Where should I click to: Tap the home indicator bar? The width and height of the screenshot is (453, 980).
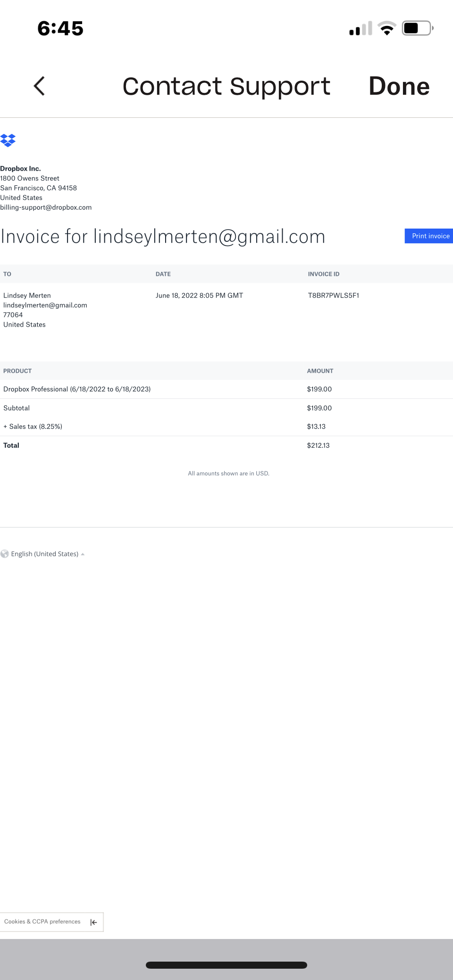click(x=226, y=965)
